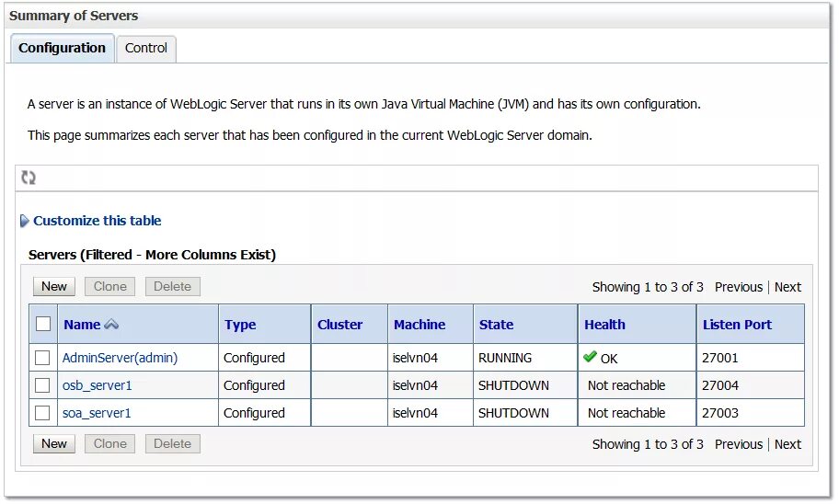Toggle the select-all checkbox in the table header

pyautogui.click(x=43, y=324)
